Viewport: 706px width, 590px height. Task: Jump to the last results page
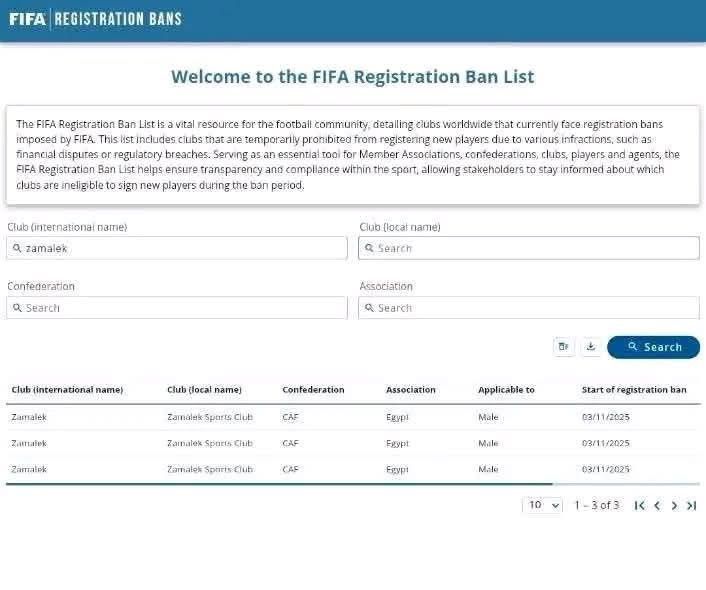pos(691,506)
